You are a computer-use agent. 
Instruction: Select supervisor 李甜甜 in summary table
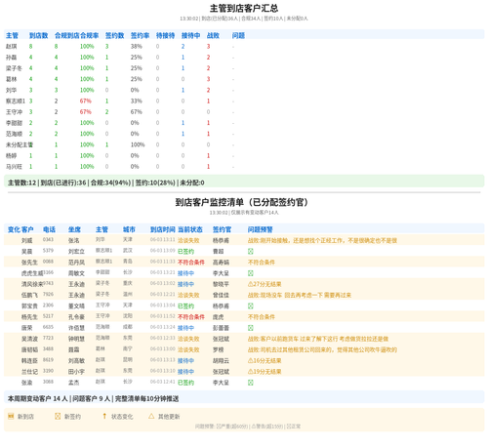click(x=14, y=123)
